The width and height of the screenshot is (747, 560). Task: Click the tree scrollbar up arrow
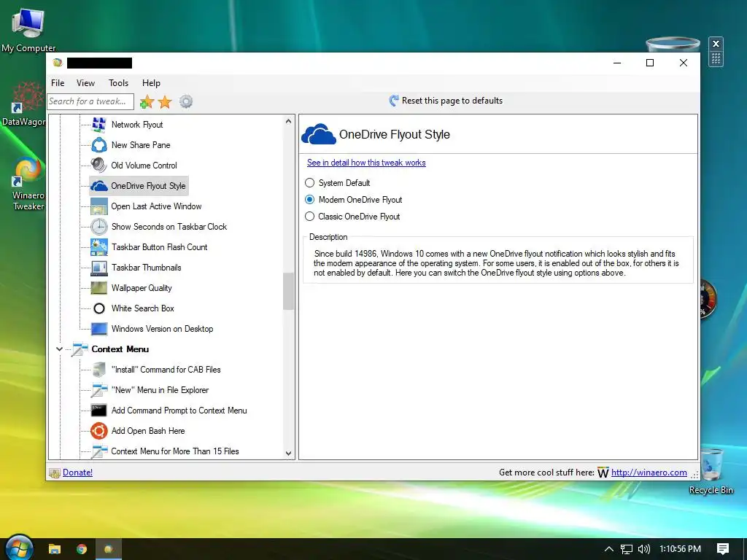tap(288, 122)
